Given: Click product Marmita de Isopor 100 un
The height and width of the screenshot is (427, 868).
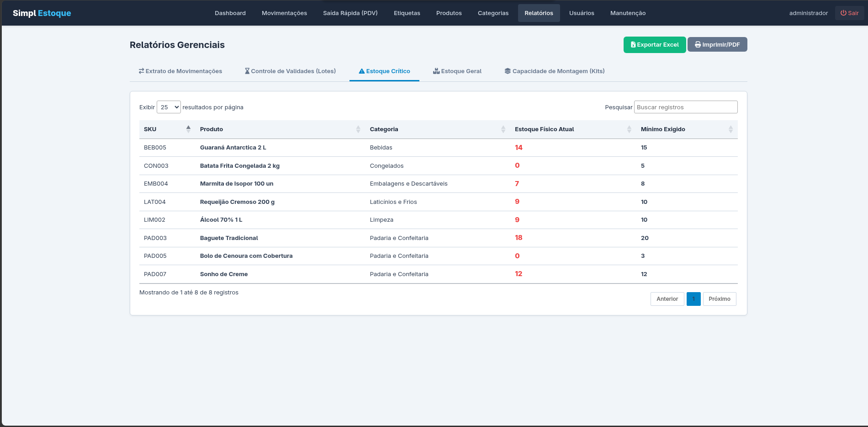Looking at the screenshot, I should tap(237, 184).
